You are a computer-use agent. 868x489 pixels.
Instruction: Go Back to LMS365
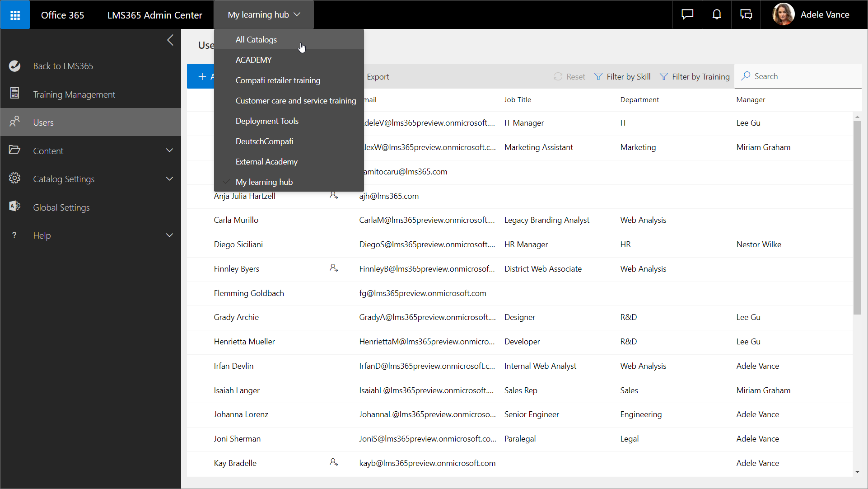coord(63,66)
